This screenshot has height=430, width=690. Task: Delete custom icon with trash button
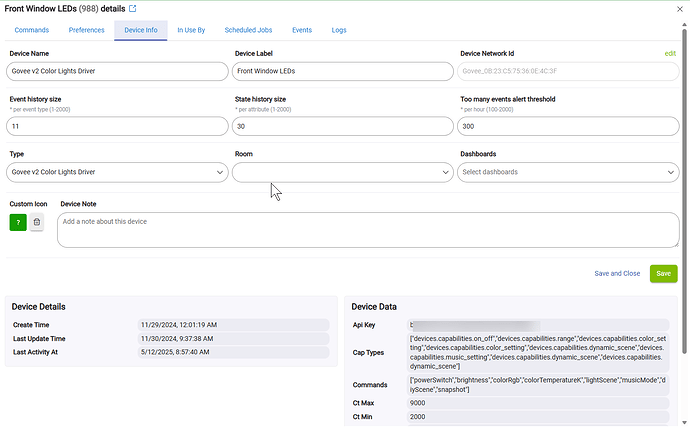[x=37, y=222]
